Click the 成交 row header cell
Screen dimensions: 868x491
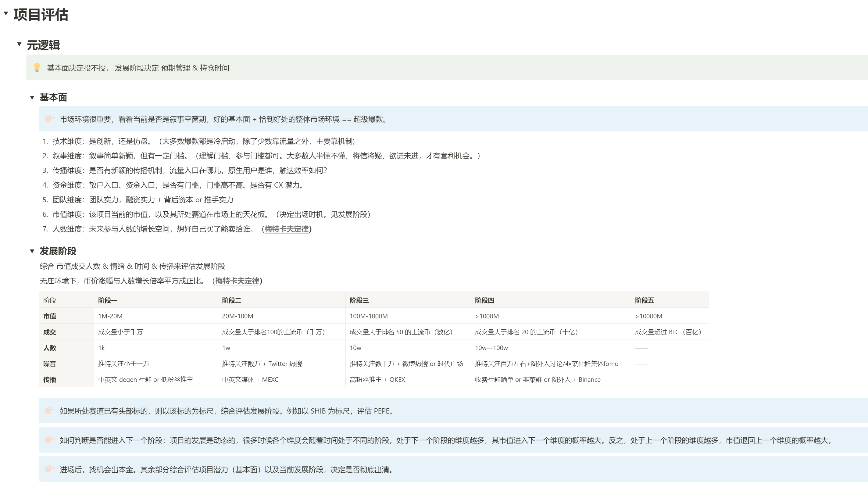coord(66,332)
